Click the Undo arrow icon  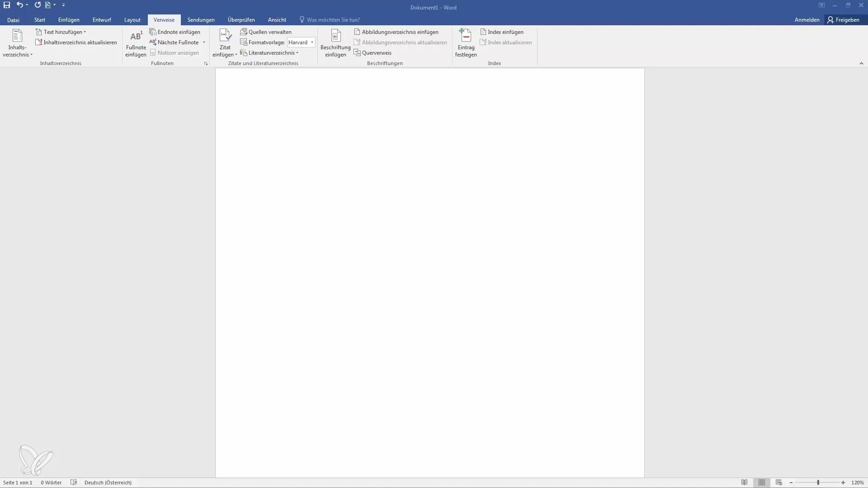(19, 5)
